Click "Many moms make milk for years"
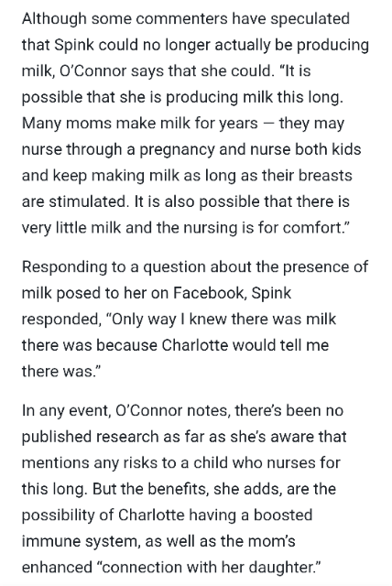This screenshot has width=392, height=586. pyautogui.click(x=140, y=124)
